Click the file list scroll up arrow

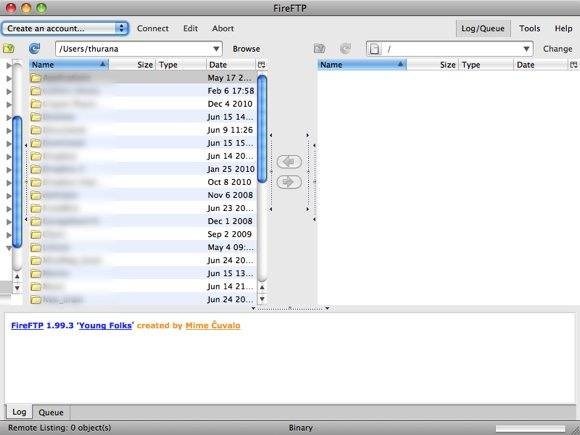pos(262,287)
